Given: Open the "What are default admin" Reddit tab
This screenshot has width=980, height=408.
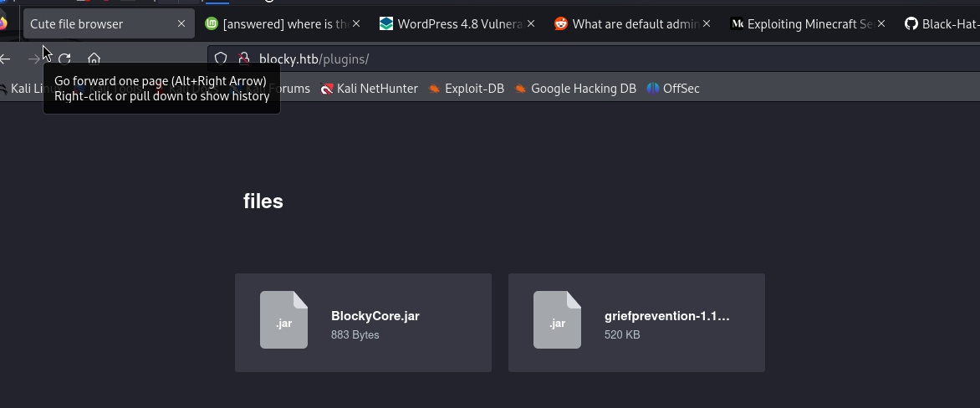Looking at the screenshot, I should coord(627,24).
